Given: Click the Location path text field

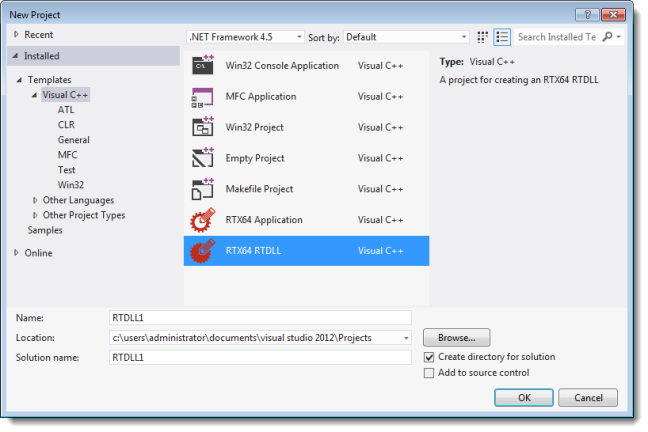Looking at the screenshot, I should [255, 338].
